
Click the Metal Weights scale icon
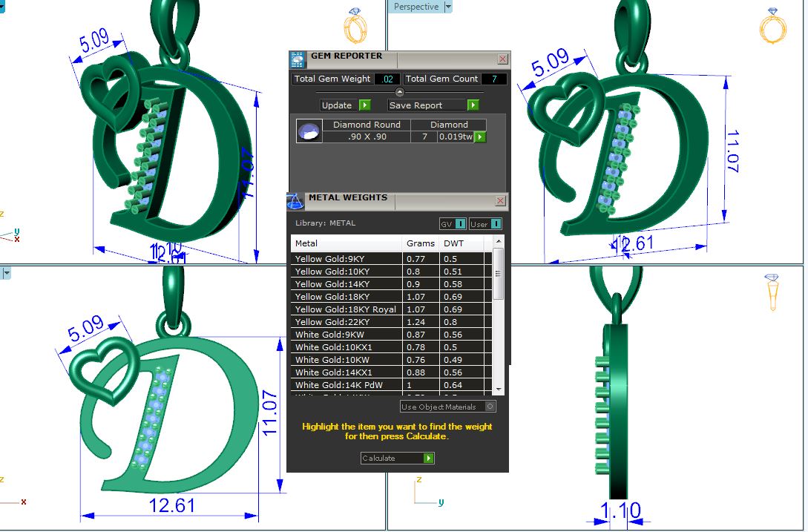click(x=295, y=202)
